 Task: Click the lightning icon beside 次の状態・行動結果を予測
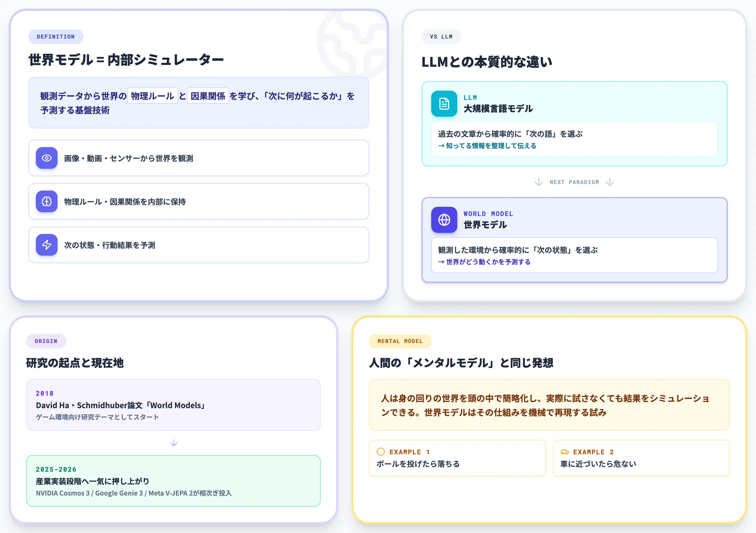click(46, 245)
